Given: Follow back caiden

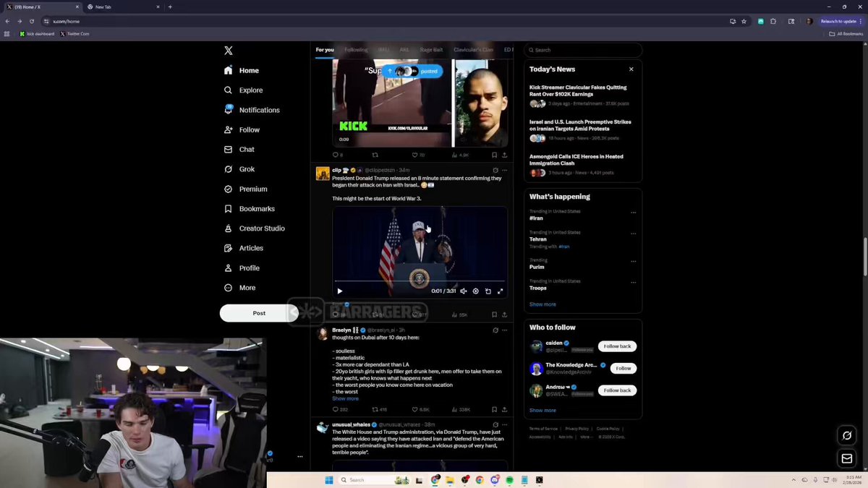Looking at the screenshot, I should (617, 346).
